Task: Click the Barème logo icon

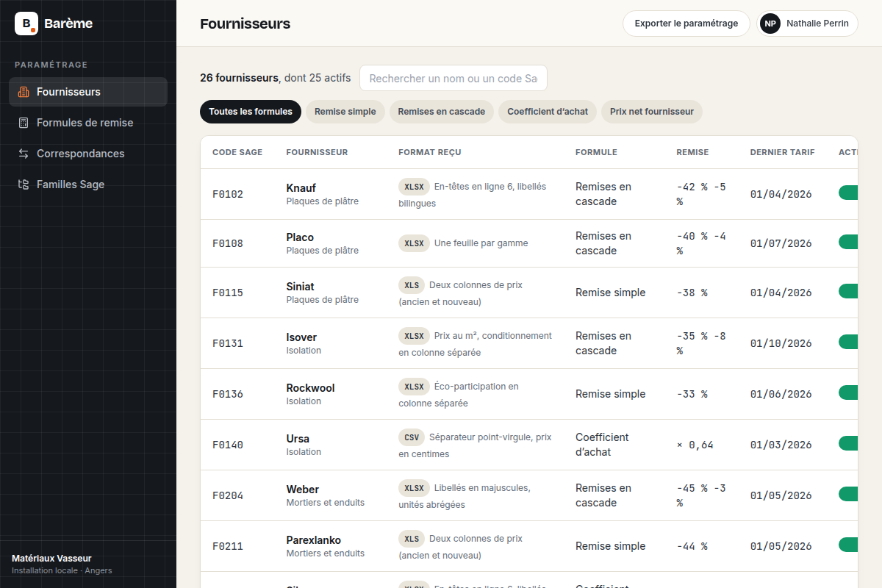Action: [x=26, y=24]
